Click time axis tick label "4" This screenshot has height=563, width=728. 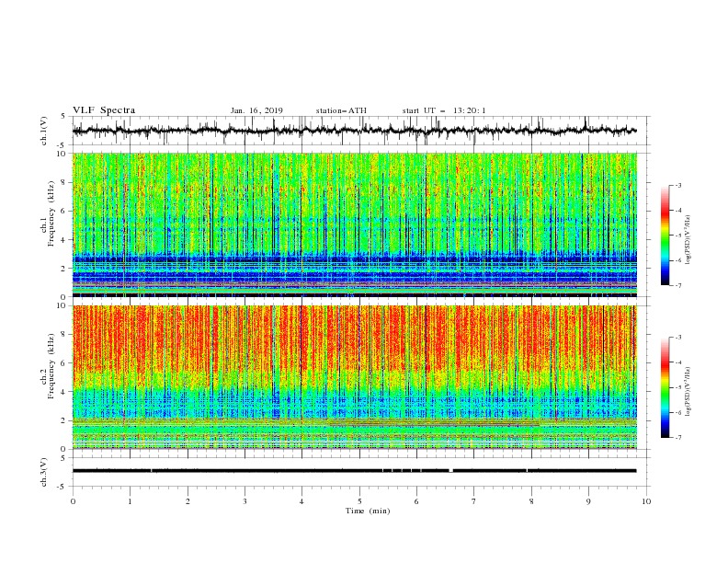301,501
